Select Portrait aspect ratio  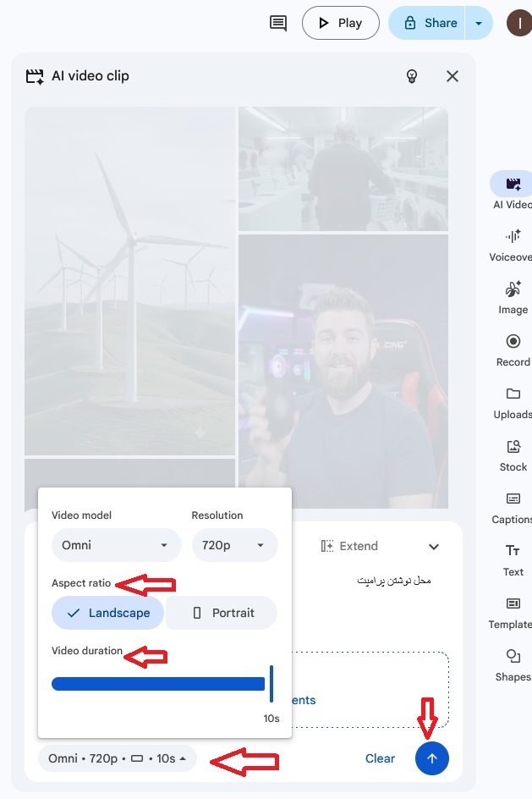coord(222,613)
